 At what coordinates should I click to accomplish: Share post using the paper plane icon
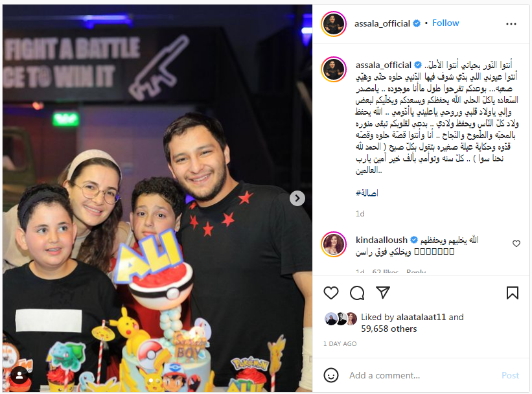pyautogui.click(x=383, y=292)
